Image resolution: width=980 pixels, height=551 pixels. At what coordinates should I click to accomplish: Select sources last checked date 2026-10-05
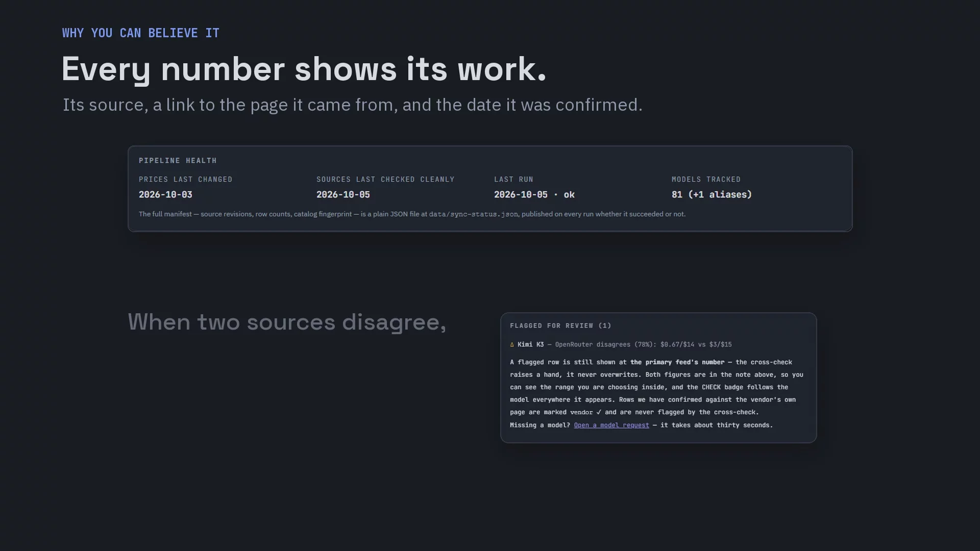[x=343, y=194]
